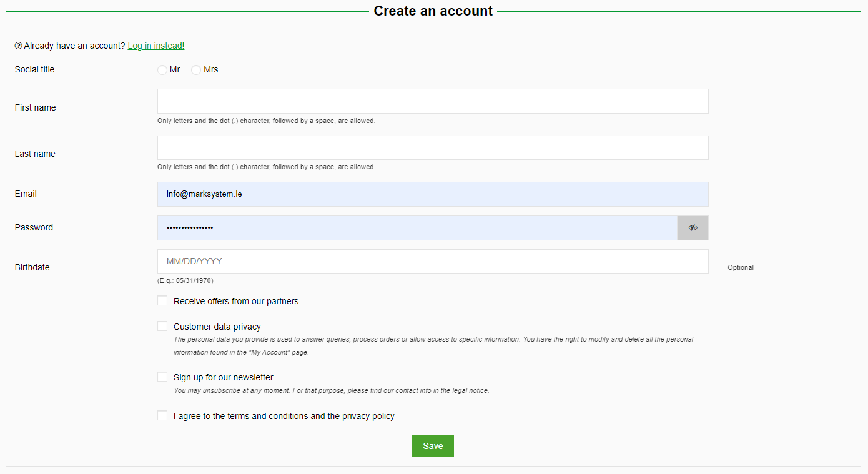The image size is (868, 474).
Task: Click the 'You may unsubscribe at any moment' note
Action: coord(332,390)
